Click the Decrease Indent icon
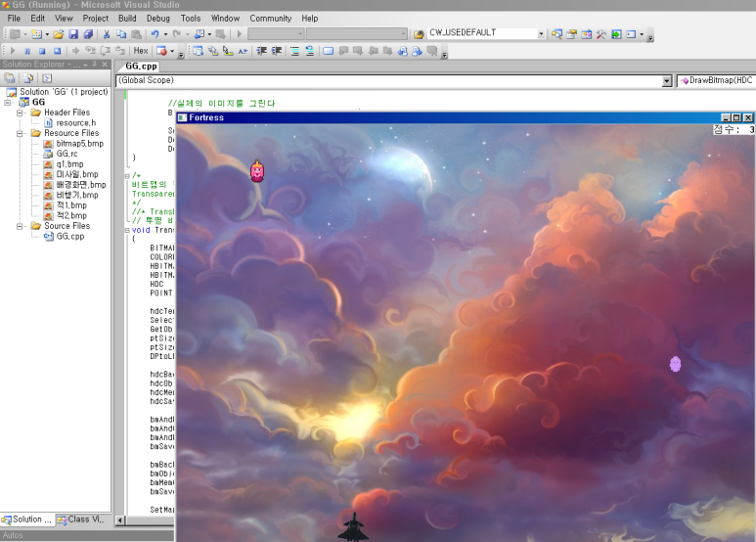 [x=262, y=51]
